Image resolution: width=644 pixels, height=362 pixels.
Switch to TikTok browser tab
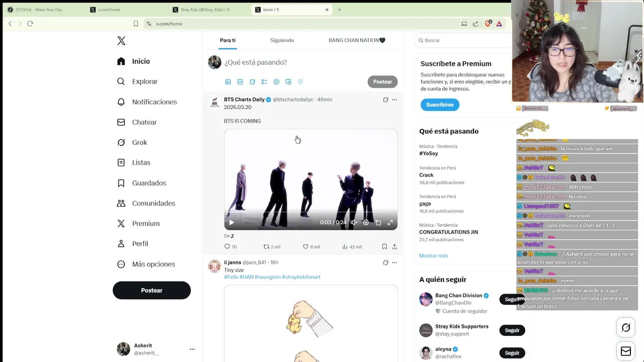coord(43,10)
